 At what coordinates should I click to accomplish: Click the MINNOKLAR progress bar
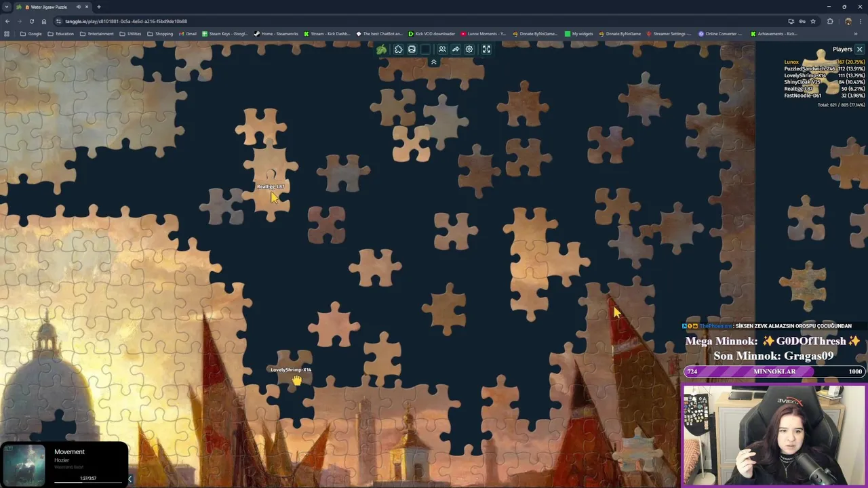[774, 371]
